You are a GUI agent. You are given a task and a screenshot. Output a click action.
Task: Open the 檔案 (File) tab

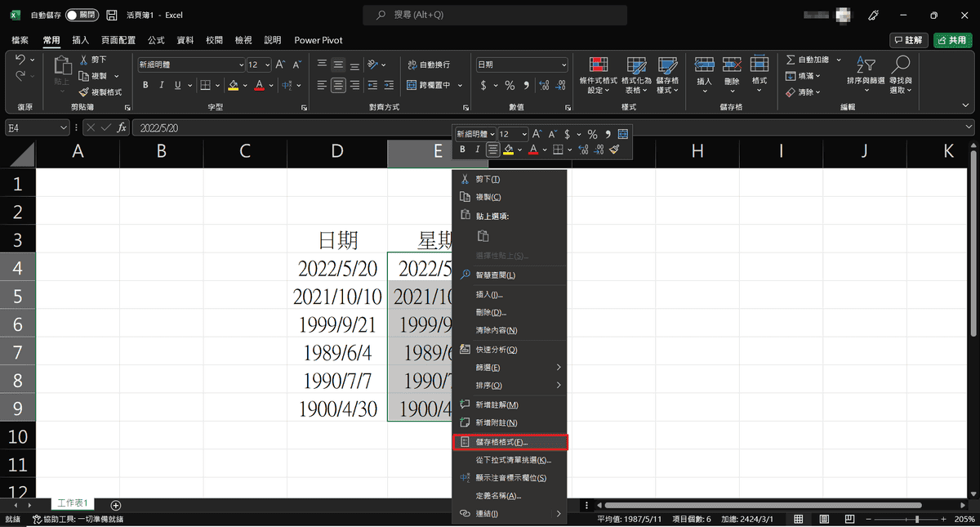coord(20,40)
